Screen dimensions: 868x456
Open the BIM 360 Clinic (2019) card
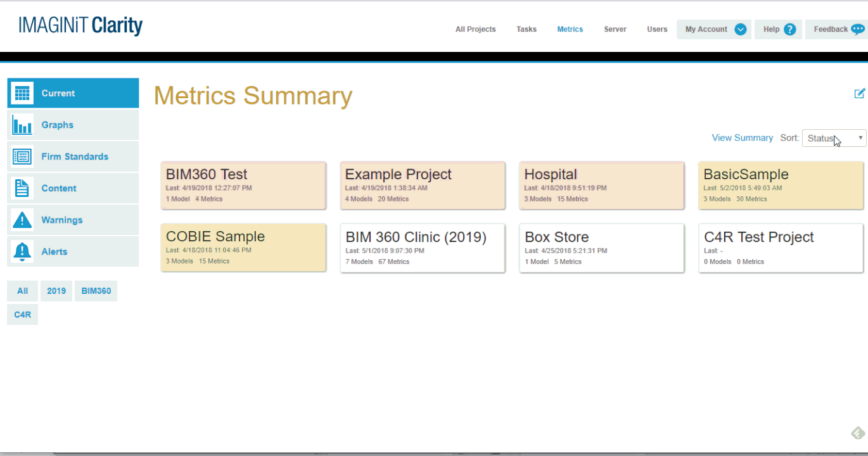click(x=423, y=248)
